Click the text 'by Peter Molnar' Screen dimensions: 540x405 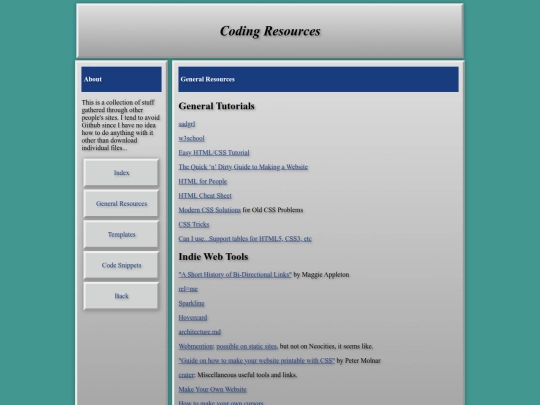tap(359, 361)
